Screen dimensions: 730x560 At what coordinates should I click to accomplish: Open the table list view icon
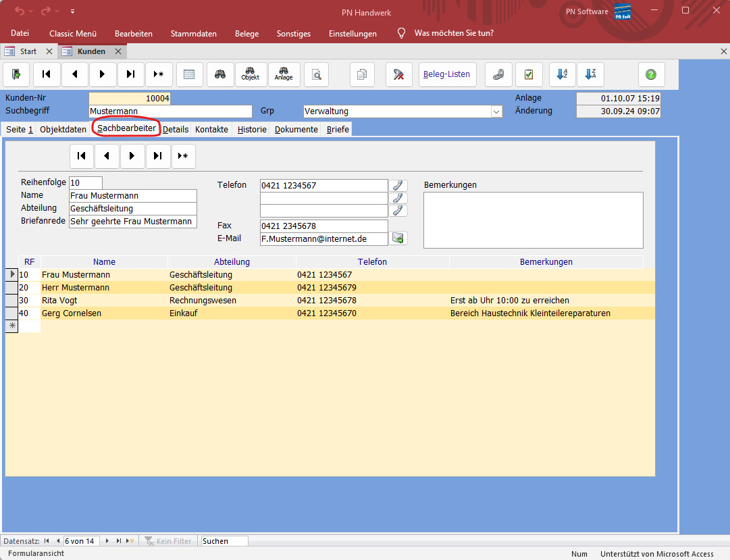tap(189, 74)
